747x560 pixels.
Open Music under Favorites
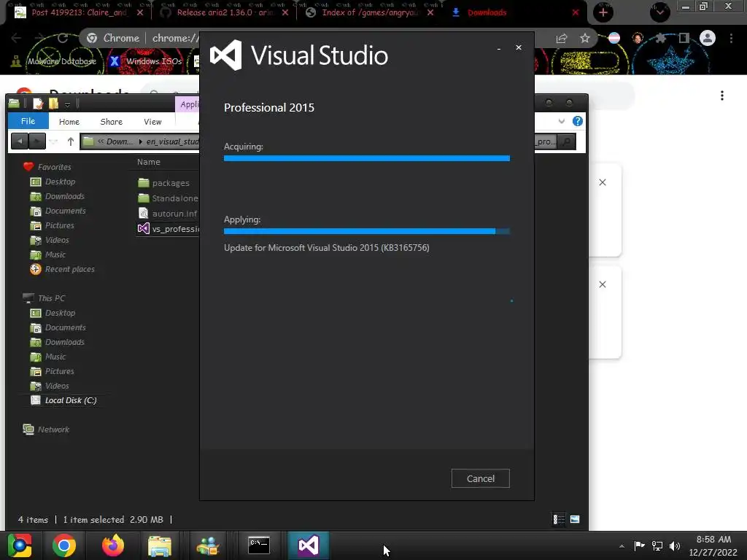coord(48,254)
